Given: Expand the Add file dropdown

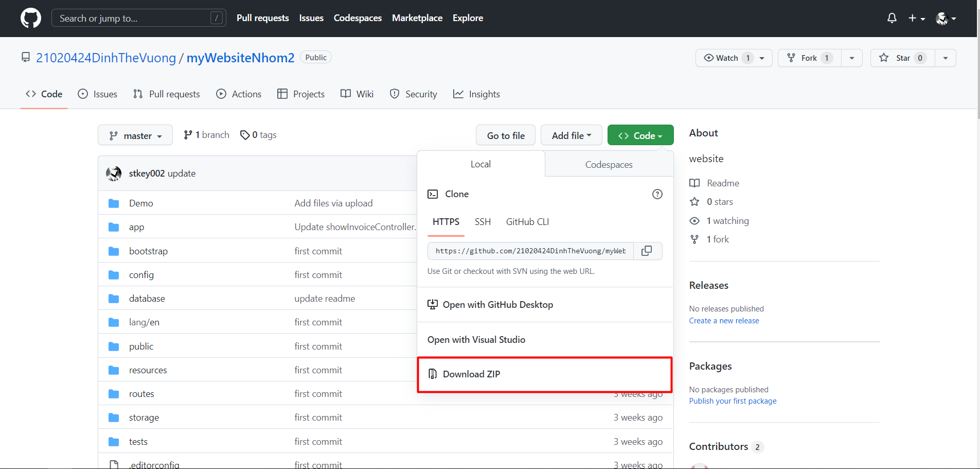Looking at the screenshot, I should (571, 135).
